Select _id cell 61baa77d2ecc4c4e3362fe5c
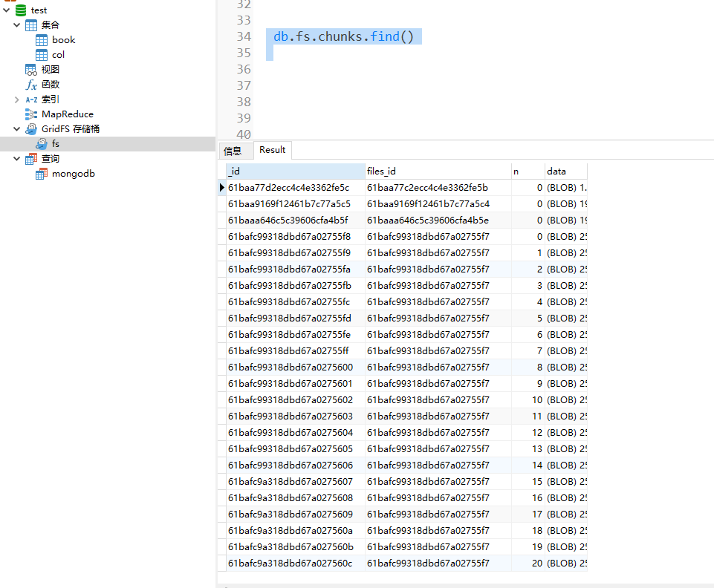The width and height of the screenshot is (714, 588). (296, 188)
